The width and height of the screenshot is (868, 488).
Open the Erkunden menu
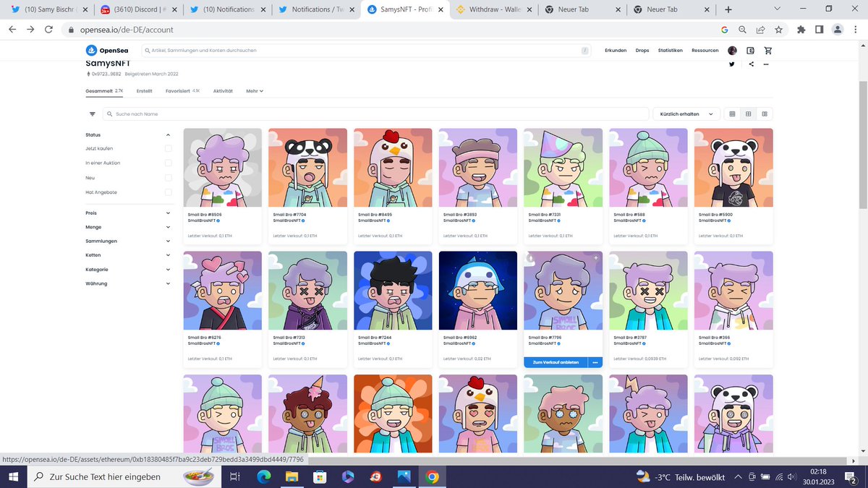616,51
